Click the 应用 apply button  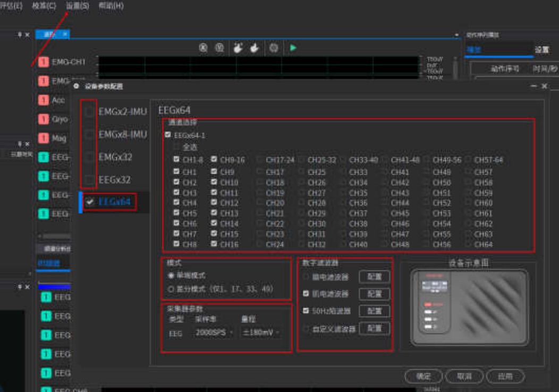point(505,376)
